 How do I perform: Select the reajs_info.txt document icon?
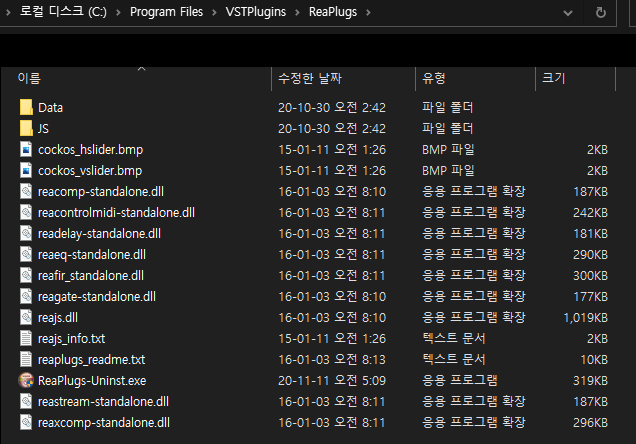click(26, 339)
